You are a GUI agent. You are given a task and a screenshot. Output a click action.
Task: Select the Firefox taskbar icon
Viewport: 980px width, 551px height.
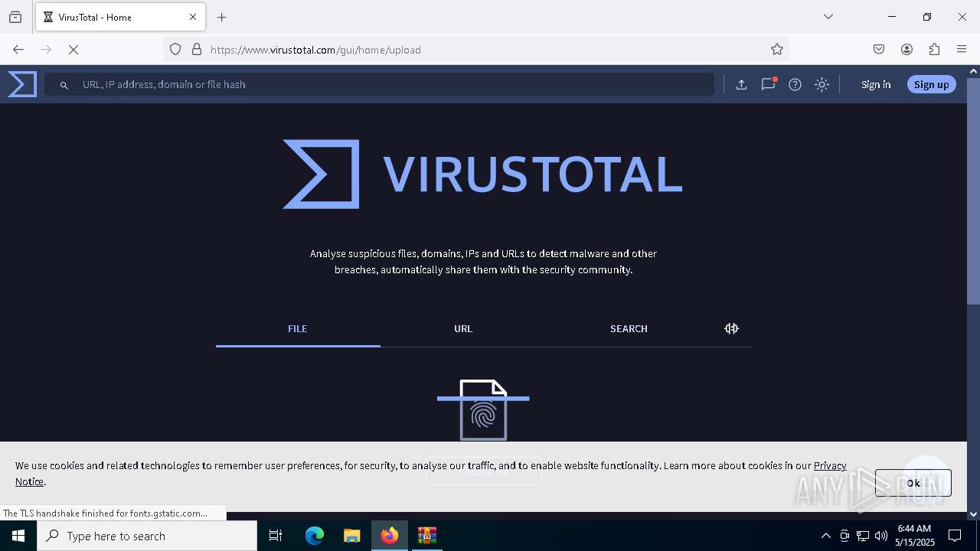pos(390,536)
